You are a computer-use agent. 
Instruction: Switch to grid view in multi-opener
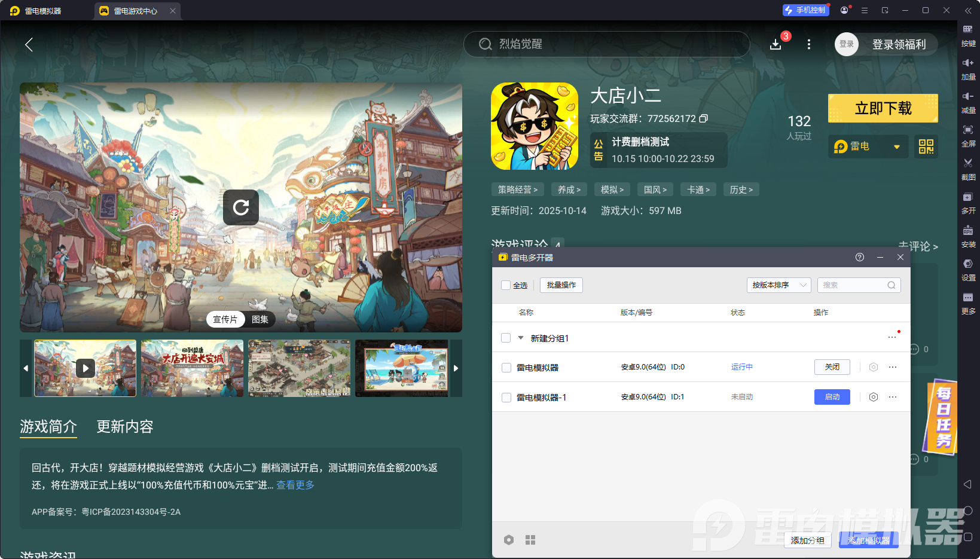[530, 540]
